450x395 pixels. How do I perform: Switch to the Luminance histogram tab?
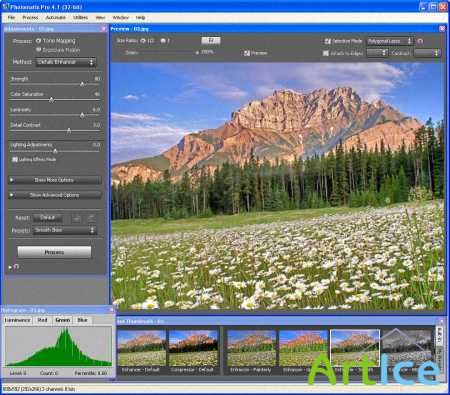click(x=18, y=320)
